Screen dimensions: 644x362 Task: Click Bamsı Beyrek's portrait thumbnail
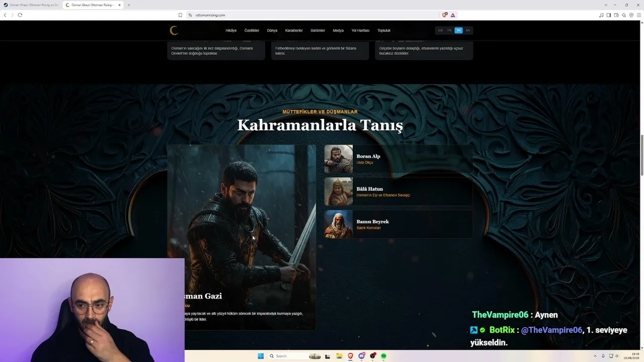339,224
